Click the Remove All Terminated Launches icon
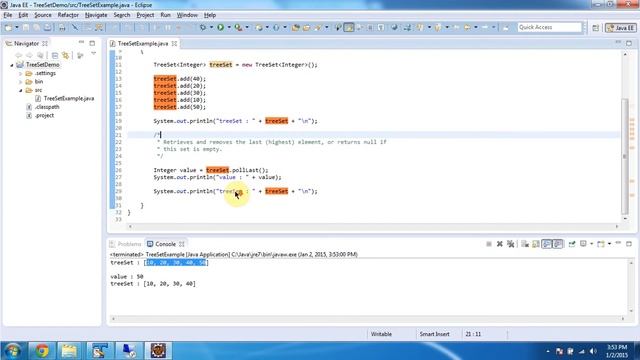The image size is (640, 360). pos(510,244)
